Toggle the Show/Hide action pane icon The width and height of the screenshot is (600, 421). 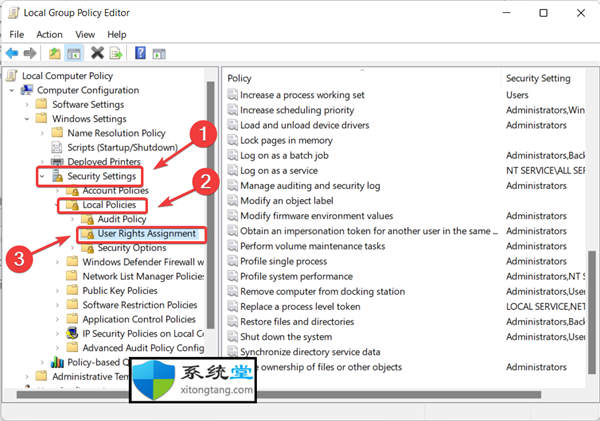pos(159,54)
